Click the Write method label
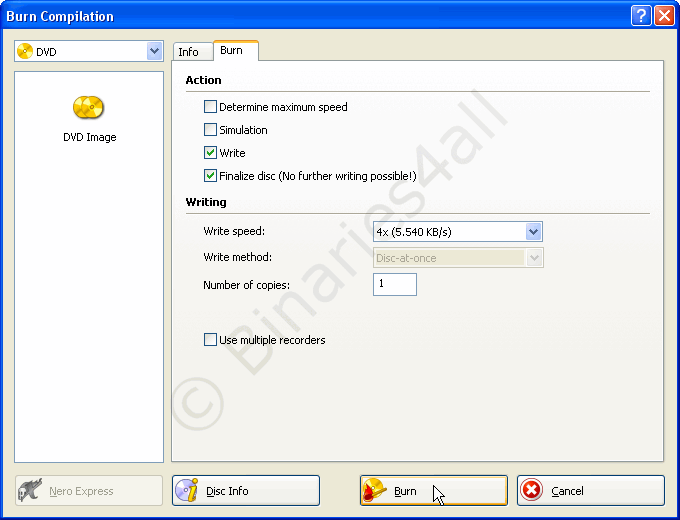680x520 pixels. pos(238,257)
